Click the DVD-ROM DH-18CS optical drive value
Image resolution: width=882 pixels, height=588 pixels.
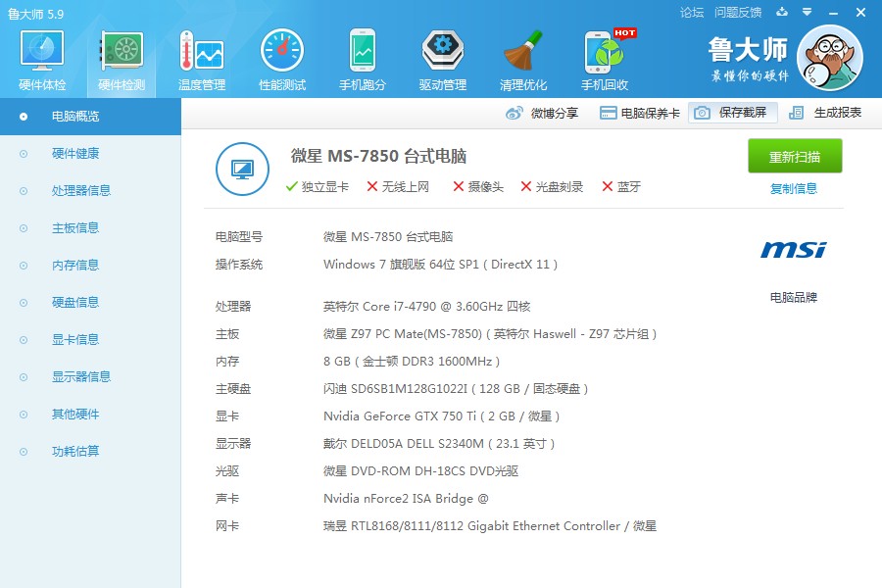coord(420,471)
